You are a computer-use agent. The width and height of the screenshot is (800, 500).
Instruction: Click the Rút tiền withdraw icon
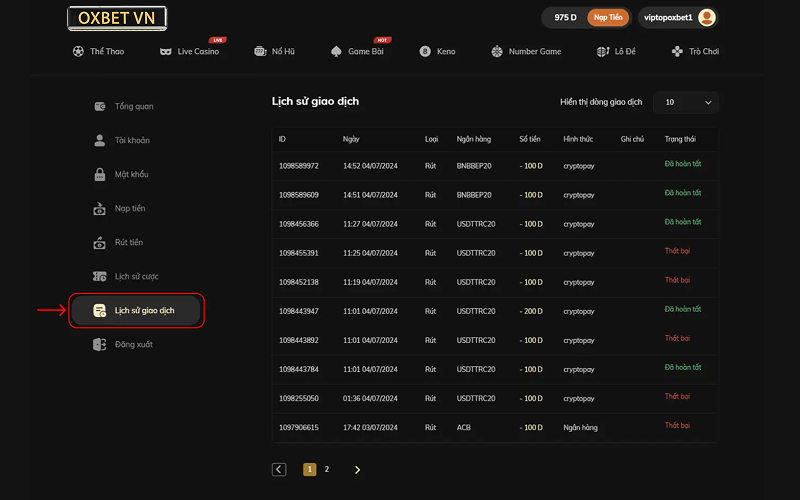click(100, 243)
